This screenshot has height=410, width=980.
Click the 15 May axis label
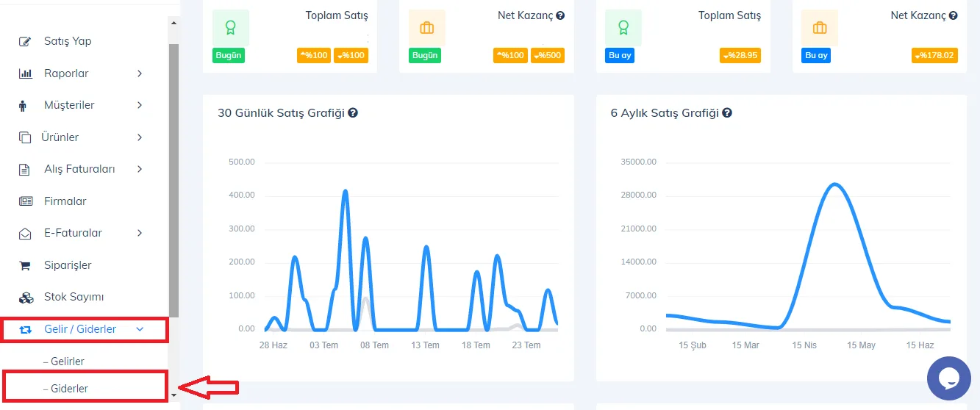pyautogui.click(x=861, y=345)
